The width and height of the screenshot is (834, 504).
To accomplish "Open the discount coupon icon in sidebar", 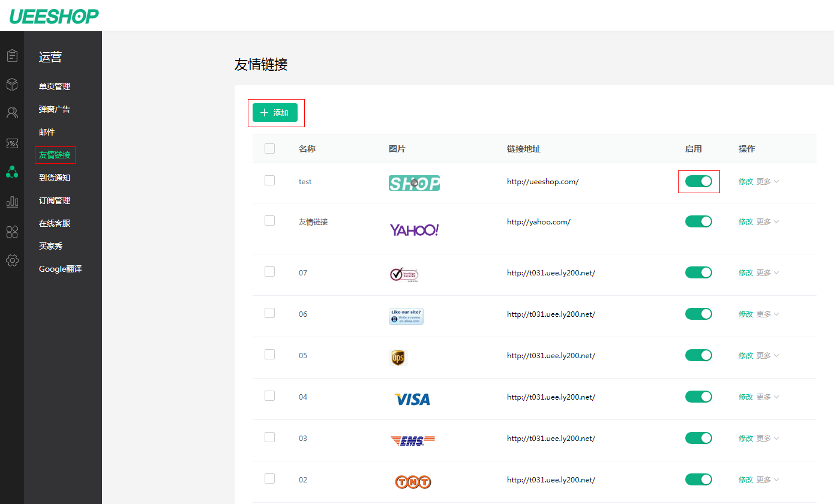I will point(12,143).
